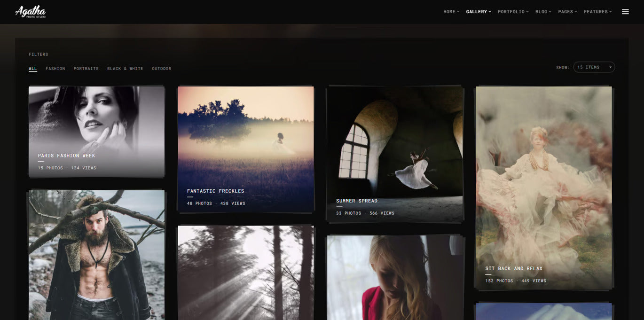Click the bearded man in fur coat photo
Image resolution: width=644 pixels, height=320 pixels.
(96, 255)
